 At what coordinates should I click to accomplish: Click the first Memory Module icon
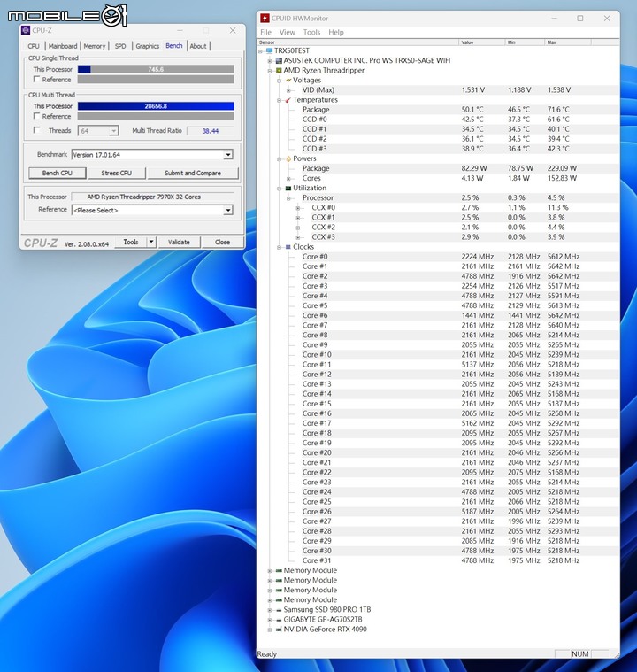pyautogui.click(x=279, y=570)
